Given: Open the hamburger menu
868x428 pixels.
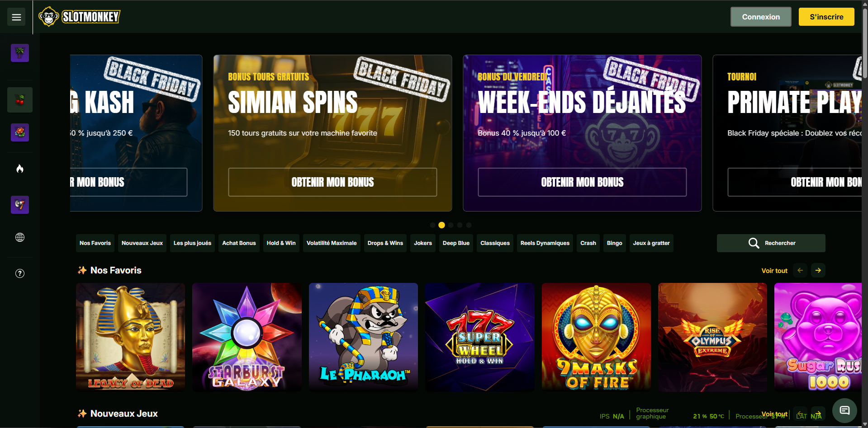Looking at the screenshot, I should pos(16,17).
